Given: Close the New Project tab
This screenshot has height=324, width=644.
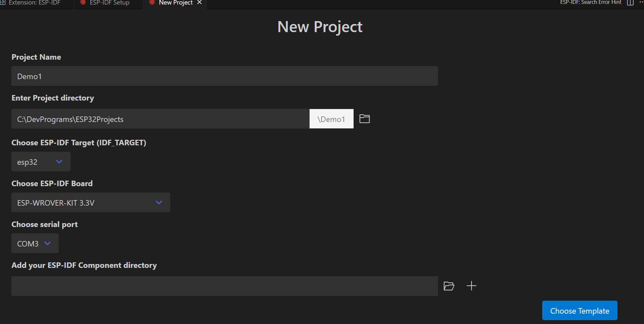Looking at the screenshot, I should [200, 3].
